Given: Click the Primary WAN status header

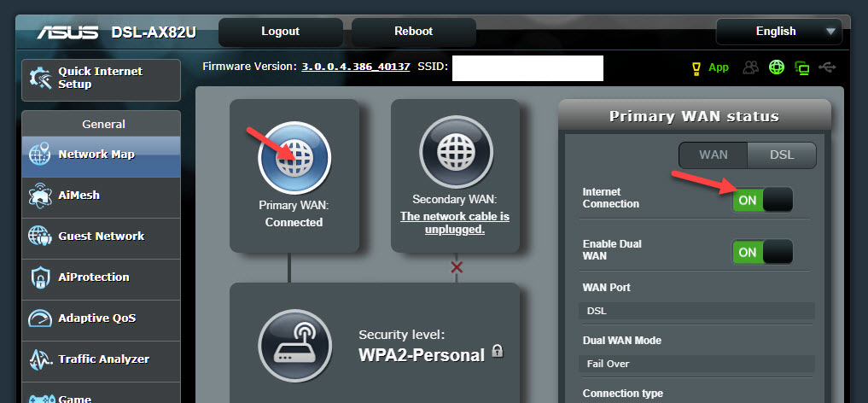Looking at the screenshot, I should pyautogui.click(x=694, y=117).
